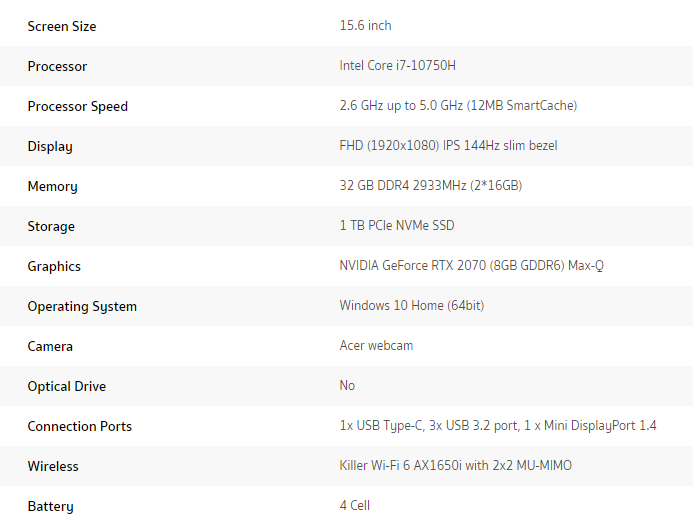
Task: Click the Intel Core i7-10750H value
Action: [x=397, y=65]
